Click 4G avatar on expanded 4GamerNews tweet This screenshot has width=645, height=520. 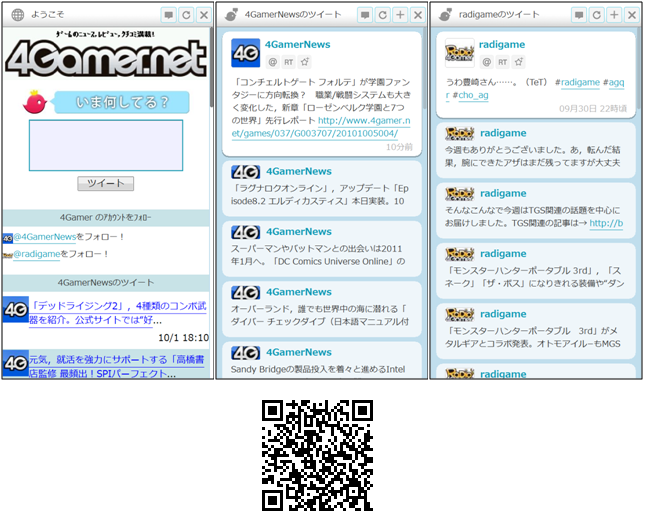coord(246,53)
